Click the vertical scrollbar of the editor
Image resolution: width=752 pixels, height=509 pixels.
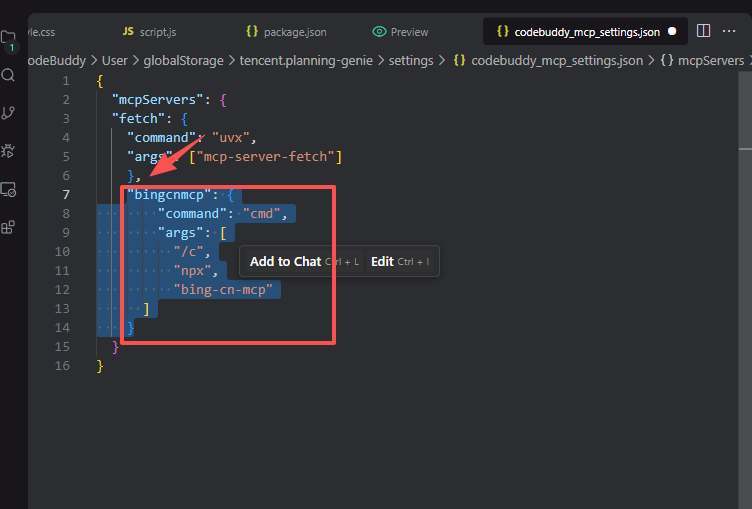745,288
